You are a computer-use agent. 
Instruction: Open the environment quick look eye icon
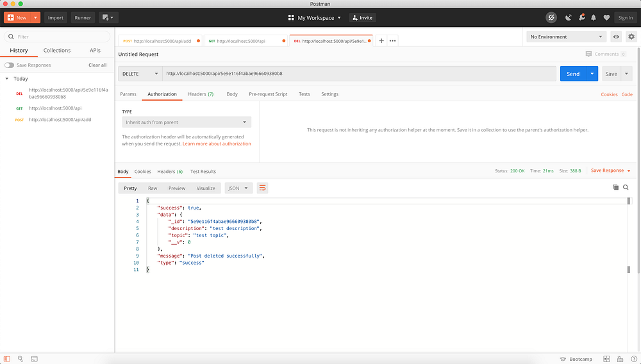tap(616, 37)
